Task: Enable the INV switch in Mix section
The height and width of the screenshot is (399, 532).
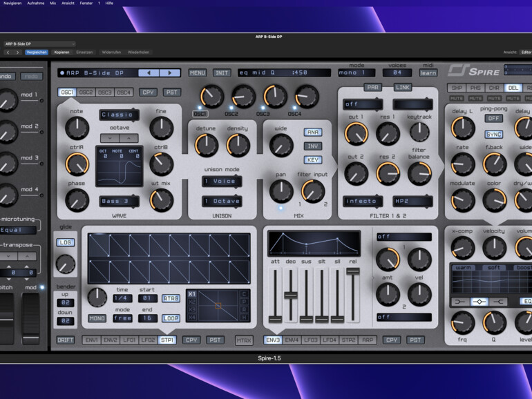Action: [313, 146]
